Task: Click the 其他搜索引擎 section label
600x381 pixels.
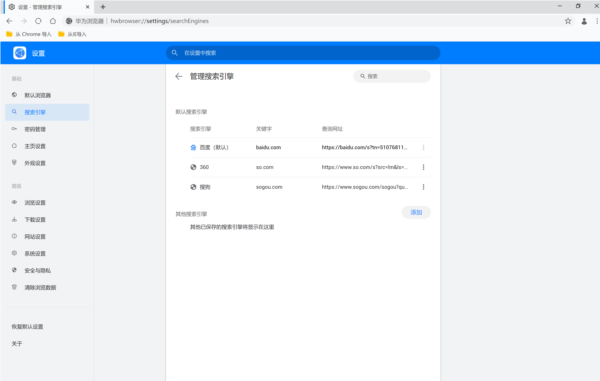Action: coord(191,214)
